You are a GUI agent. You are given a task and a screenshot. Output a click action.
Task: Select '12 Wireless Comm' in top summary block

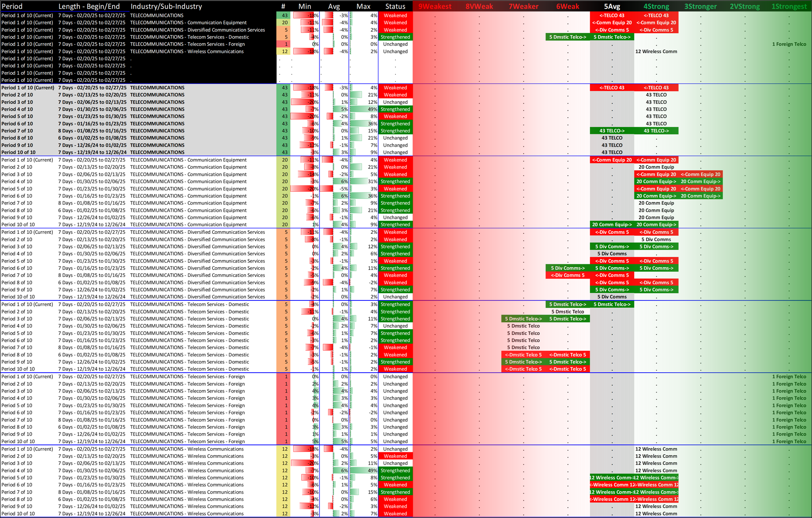[x=656, y=52]
